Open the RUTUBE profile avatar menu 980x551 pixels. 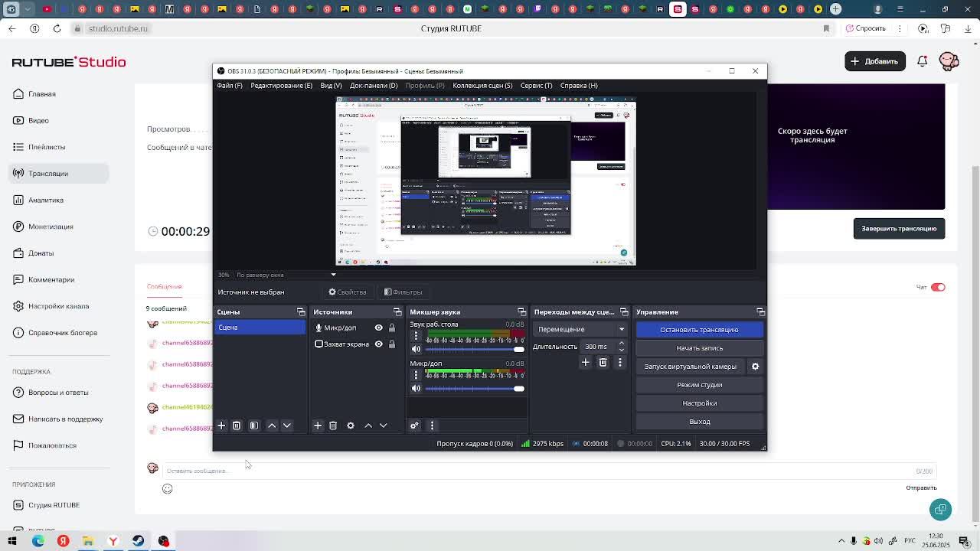pyautogui.click(x=949, y=61)
